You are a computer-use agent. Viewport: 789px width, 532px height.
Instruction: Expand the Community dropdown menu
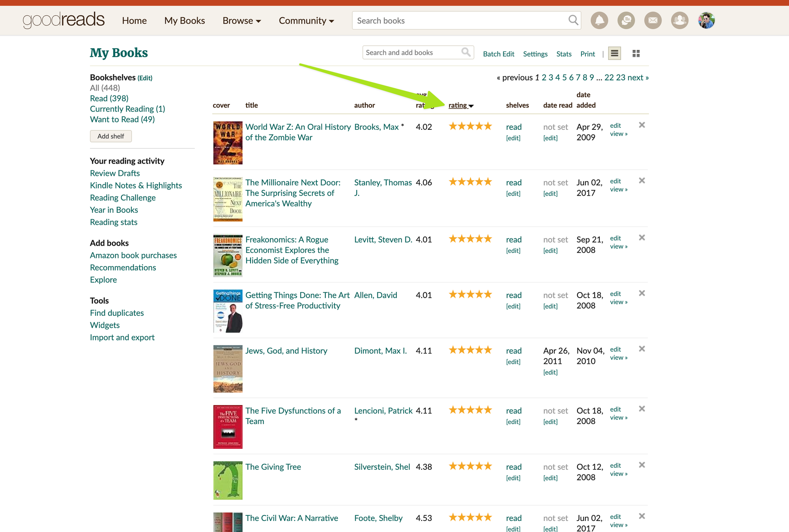[306, 21]
